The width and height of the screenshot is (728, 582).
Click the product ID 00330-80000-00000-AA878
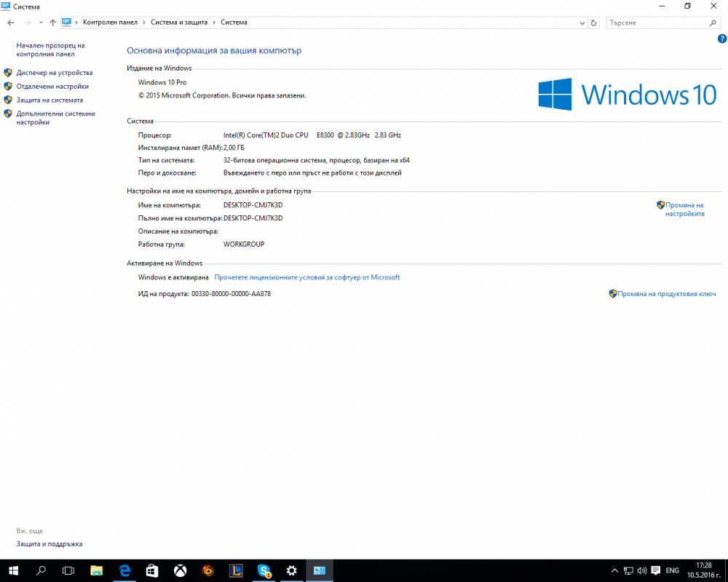pyautogui.click(x=232, y=294)
